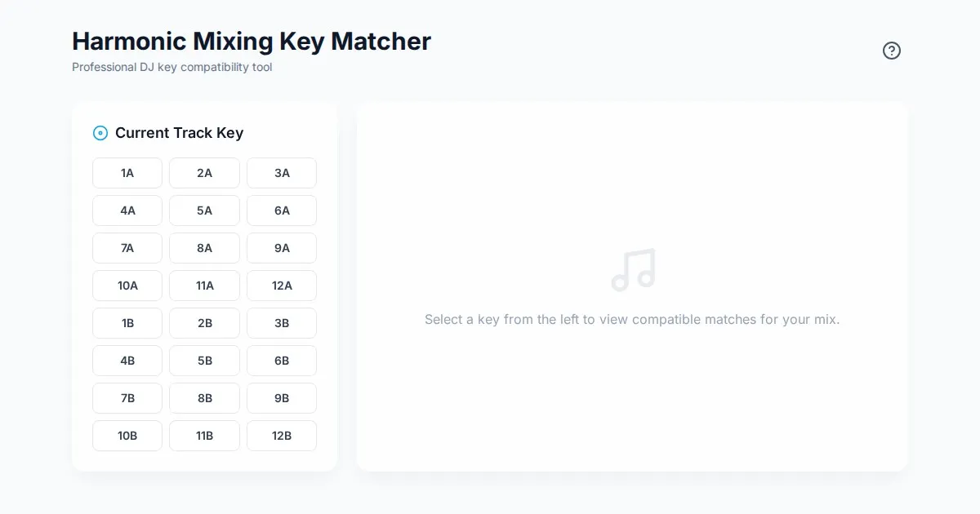Image resolution: width=980 pixels, height=514 pixels.
Task: Pick key 10A
Action: point(127,286)
